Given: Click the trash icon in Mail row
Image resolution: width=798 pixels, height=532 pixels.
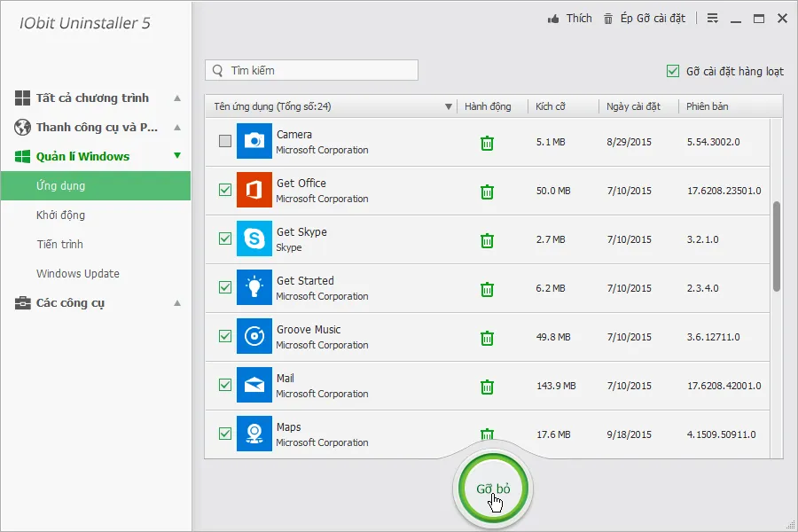Looking at the screenshot, I should coord(487,387).
